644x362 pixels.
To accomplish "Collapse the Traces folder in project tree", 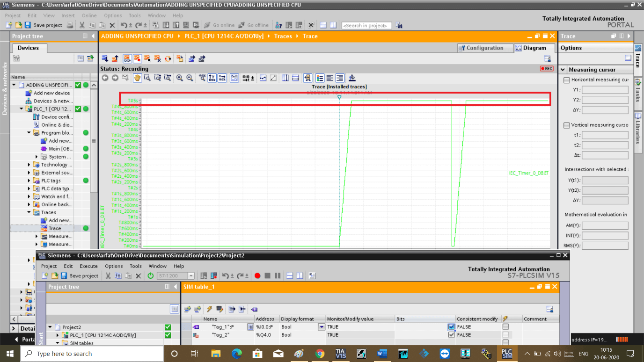I will [29, 212].
